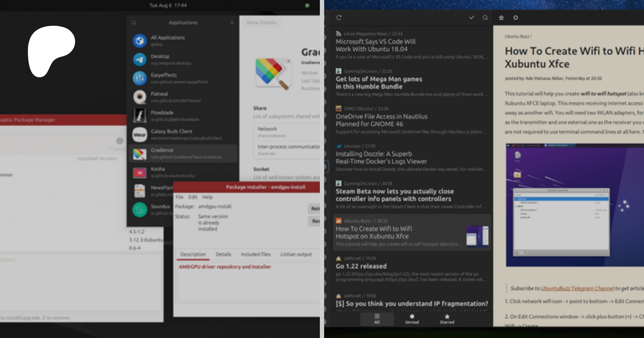The width and height of the screenshot is (644, 338).
Task: Switch to the Unread filter tab
Action: pyautogui.click(x=412, y=319)
